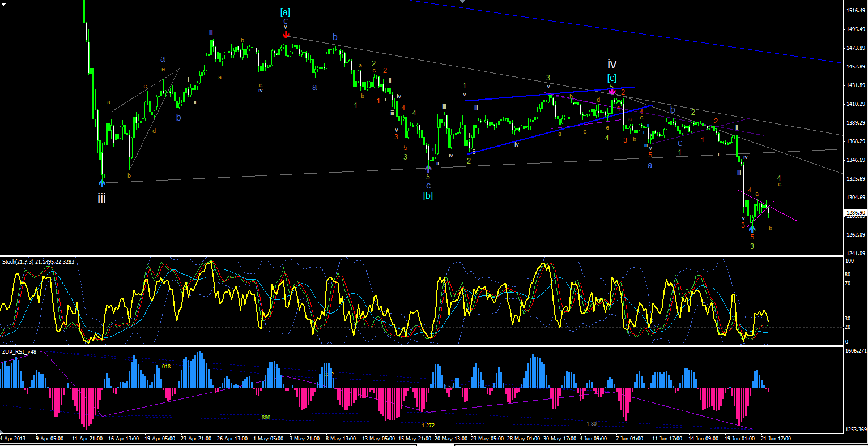
Task: Click the 4 Jun 09:00 time label
Action: (x=594, y=438)
